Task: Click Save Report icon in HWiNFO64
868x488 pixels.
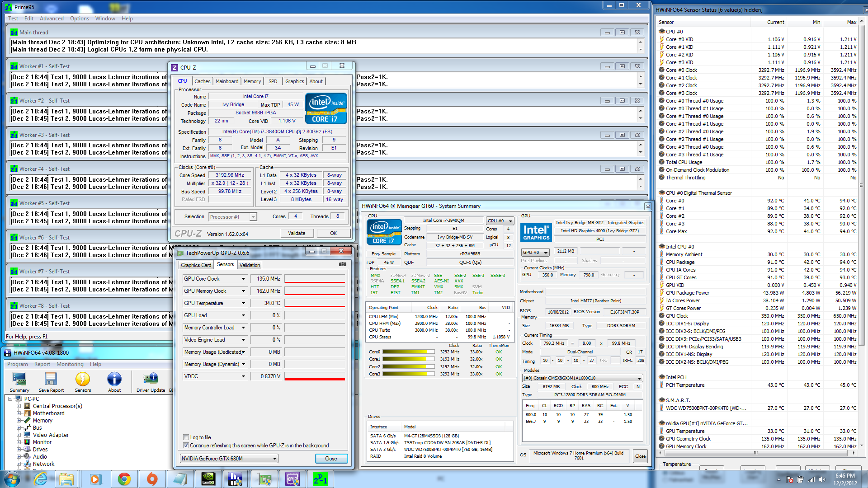Action: [x=51, y=382]
